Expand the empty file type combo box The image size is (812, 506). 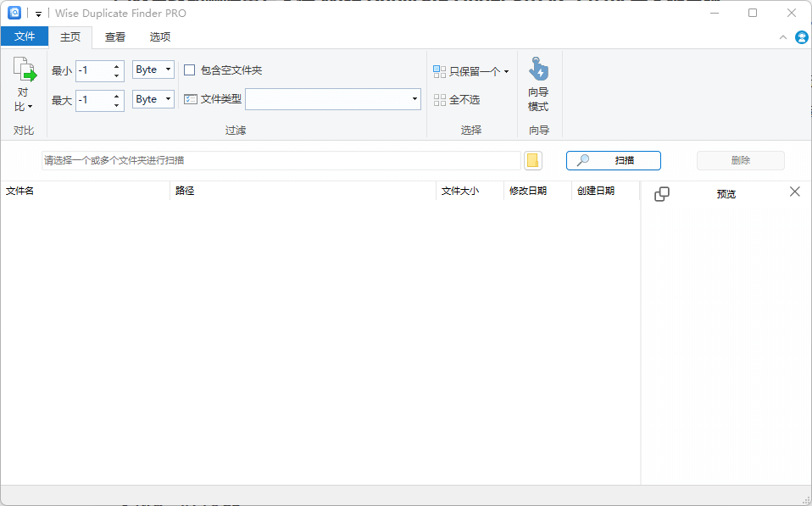[414, 99]
